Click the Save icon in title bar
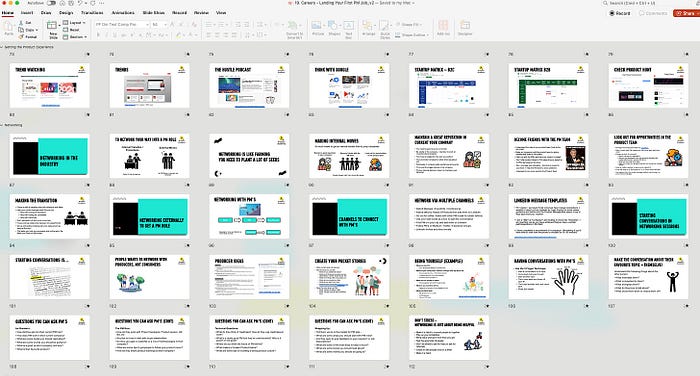This screenshot has width=700, height=376. click(x=70, y=3)
